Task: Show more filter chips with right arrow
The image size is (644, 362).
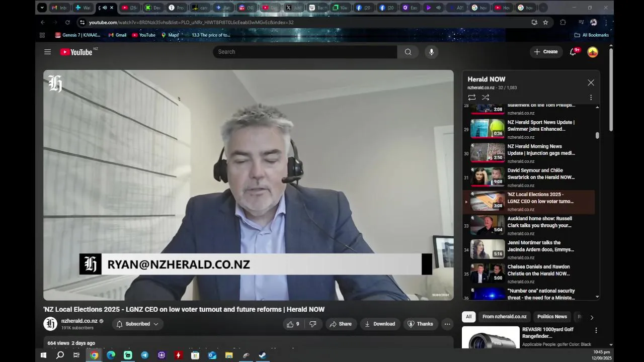Action: coord(592,317)
